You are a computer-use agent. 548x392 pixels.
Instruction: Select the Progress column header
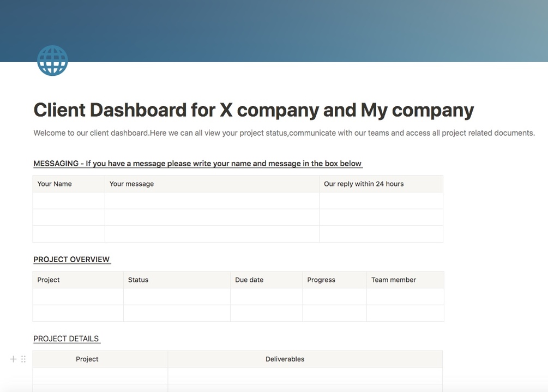click(321, 280)
